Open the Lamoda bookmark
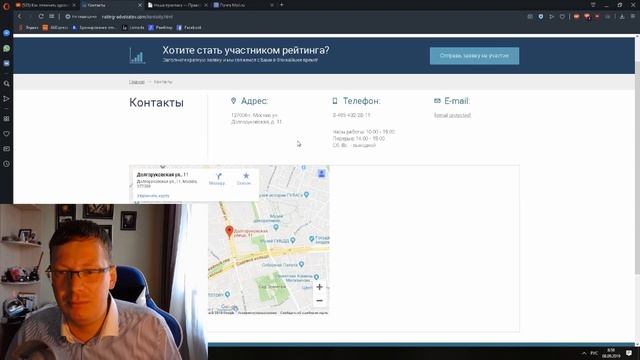The height and width of the screenshot is (360, 640). click(x=133, y=28)
